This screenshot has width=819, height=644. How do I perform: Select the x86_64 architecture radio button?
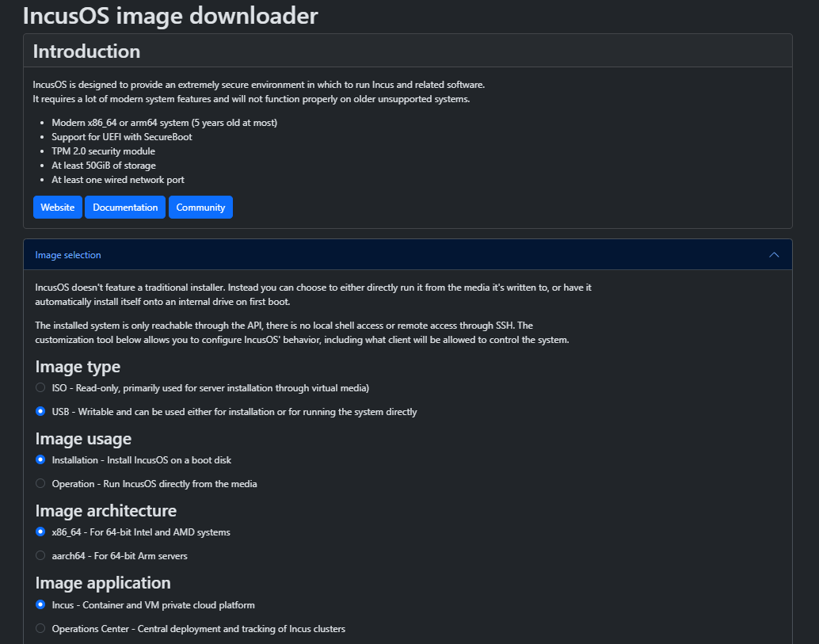pos(40,532)
